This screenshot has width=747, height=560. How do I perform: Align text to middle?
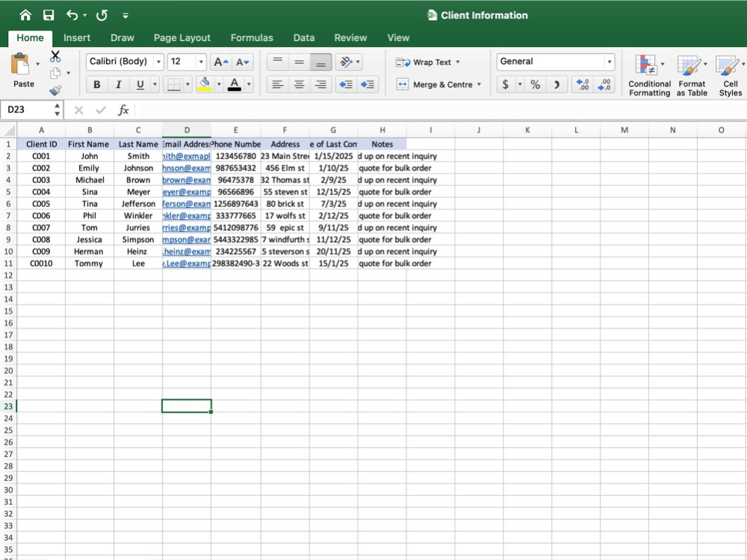point(300,62)
